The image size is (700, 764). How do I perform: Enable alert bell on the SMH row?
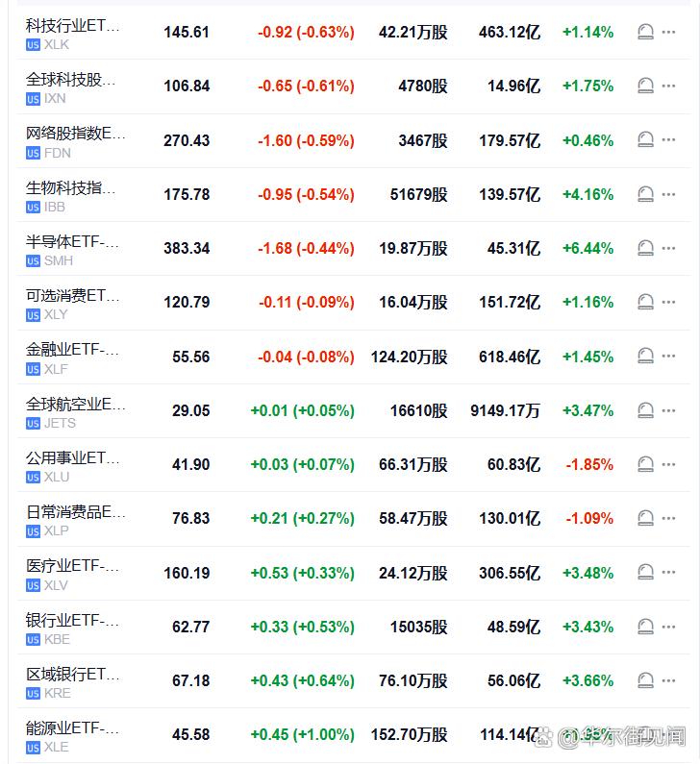[645, 249]
